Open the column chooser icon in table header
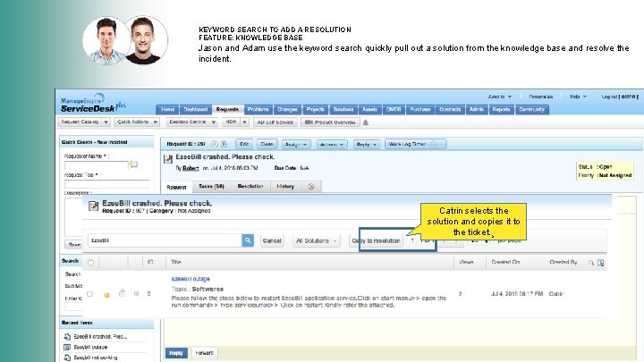 600,263
